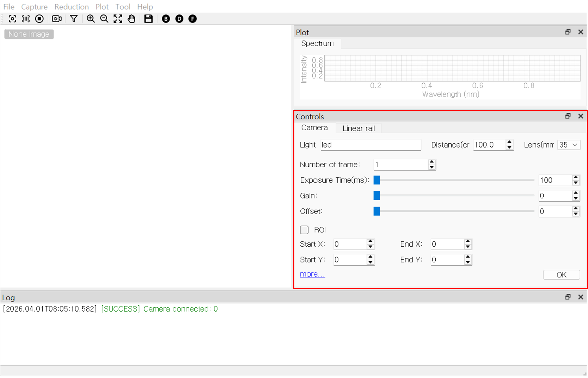Click the None Image label

(x=29, y=34)
